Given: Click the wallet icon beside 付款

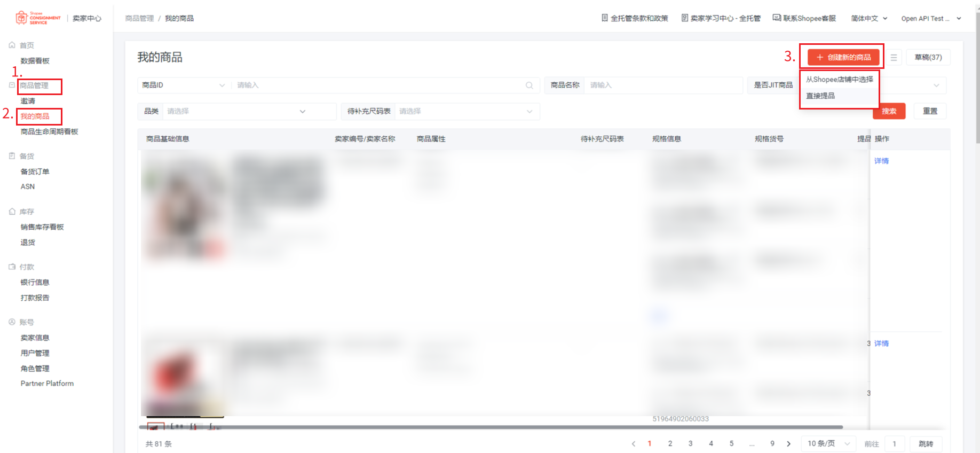Looking at the screenshot, I should pos(12,267).
